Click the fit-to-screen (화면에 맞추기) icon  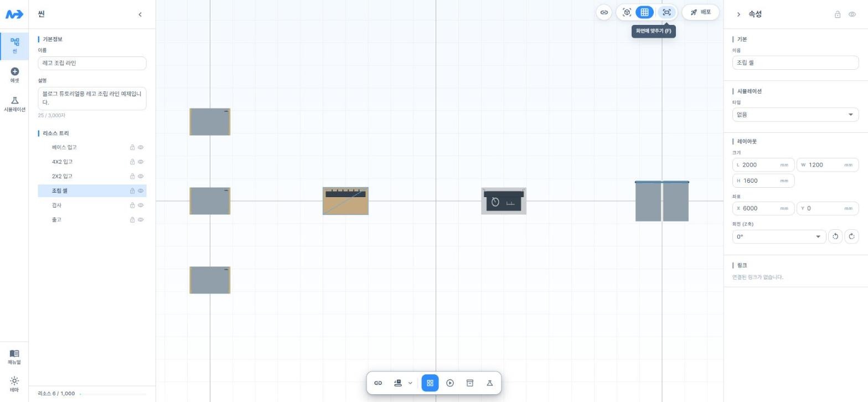pos(666,12)
